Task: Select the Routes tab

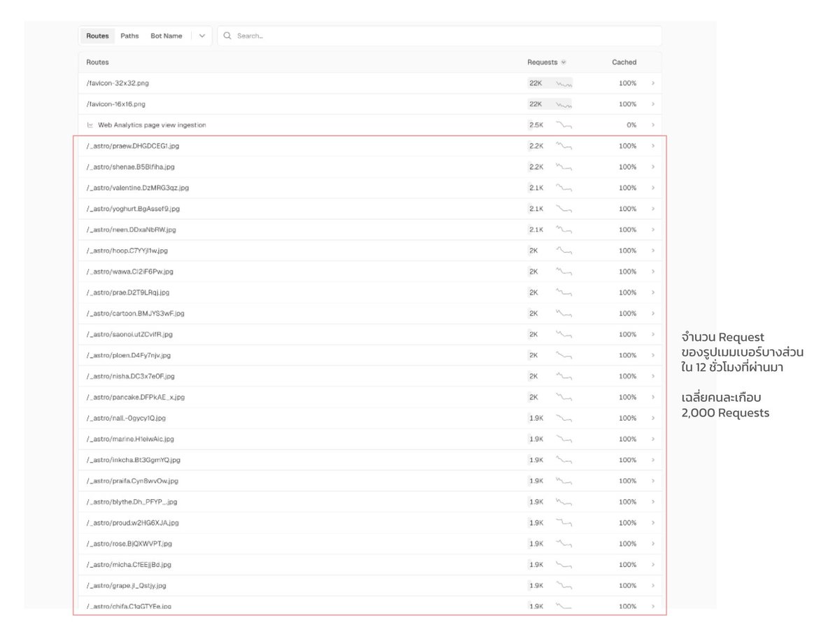Action: coord(97,36)
